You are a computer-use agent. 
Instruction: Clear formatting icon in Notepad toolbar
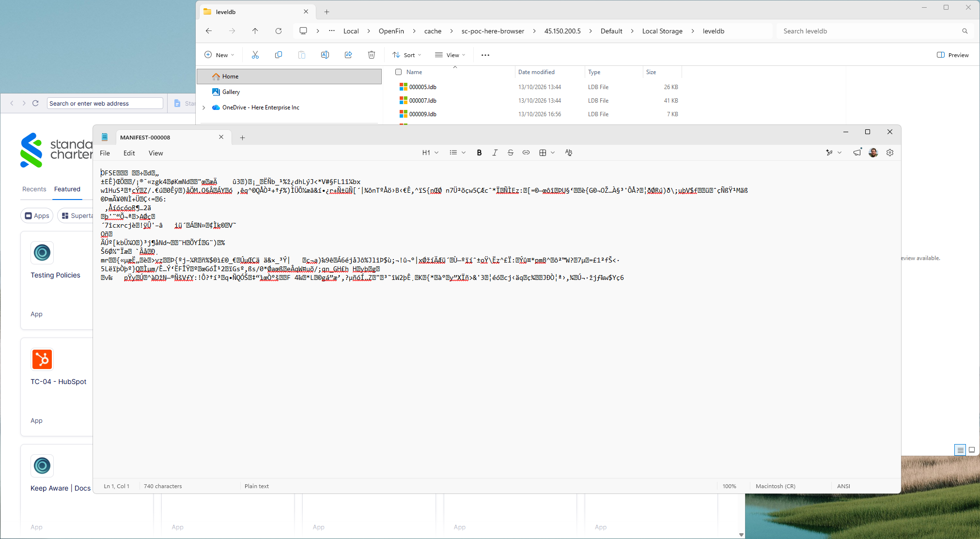tap(569, 153)
